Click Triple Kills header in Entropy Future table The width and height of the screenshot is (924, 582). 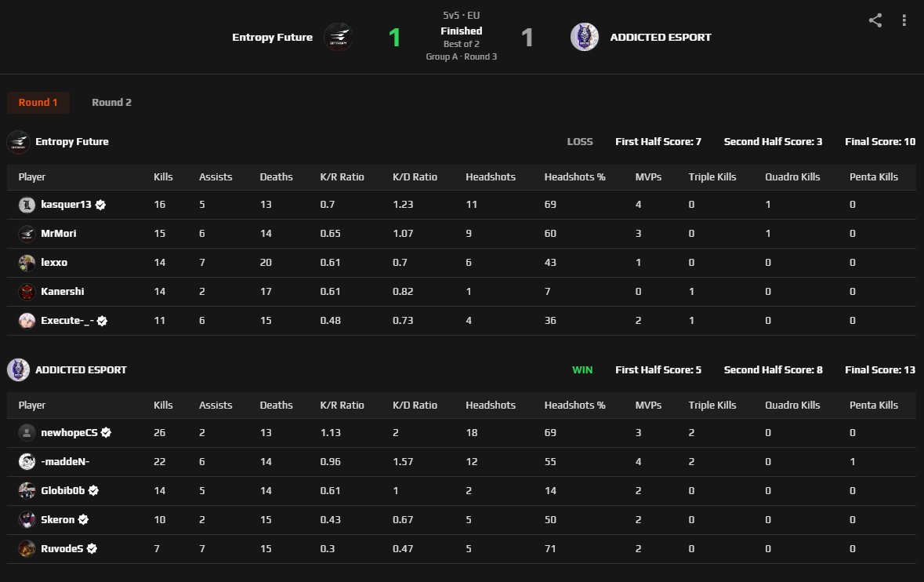[x=712, y=177]
